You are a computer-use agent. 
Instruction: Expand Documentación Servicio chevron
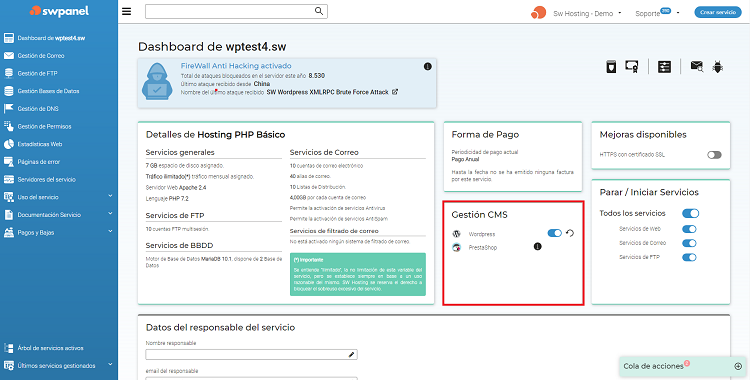pos(110,214)
